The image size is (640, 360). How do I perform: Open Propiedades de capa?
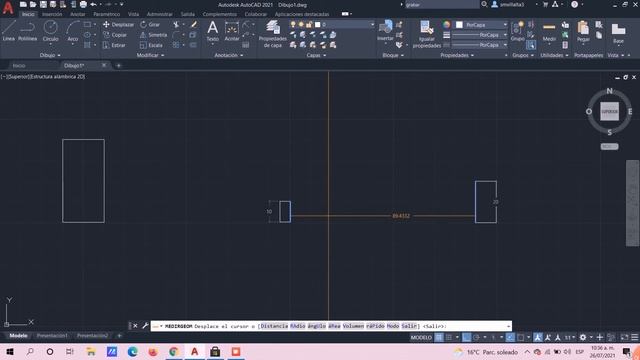click(x=273, y=34)
